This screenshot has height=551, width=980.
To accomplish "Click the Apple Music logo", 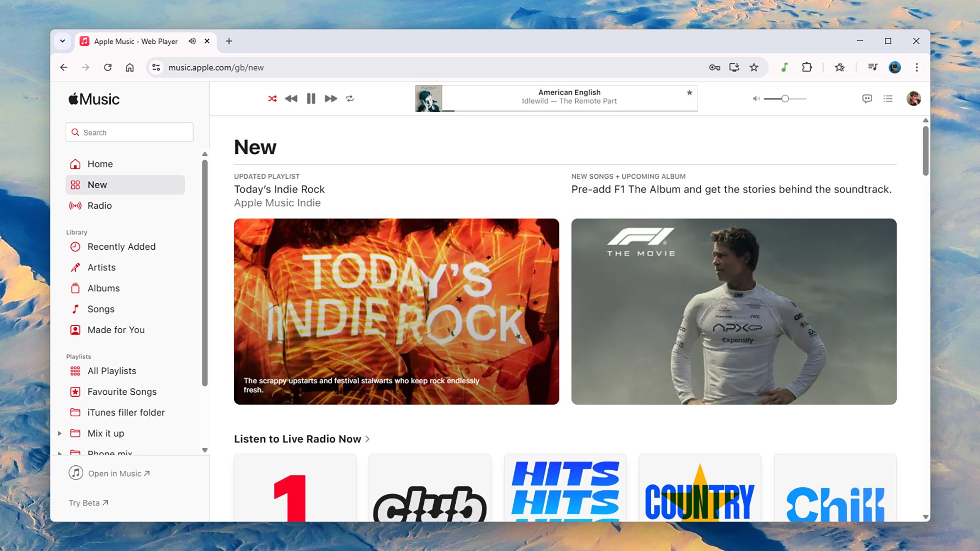I will click(93, 98).
